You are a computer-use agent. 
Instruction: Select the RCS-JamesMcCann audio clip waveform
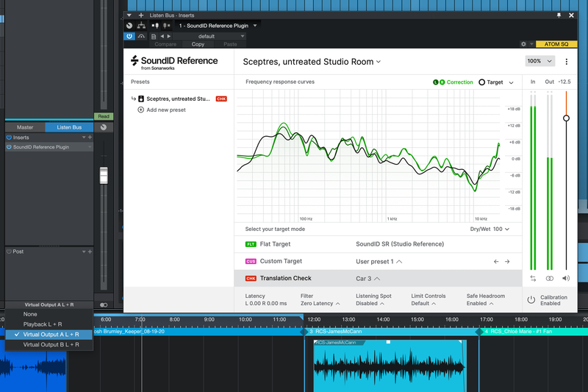(388, 368)
